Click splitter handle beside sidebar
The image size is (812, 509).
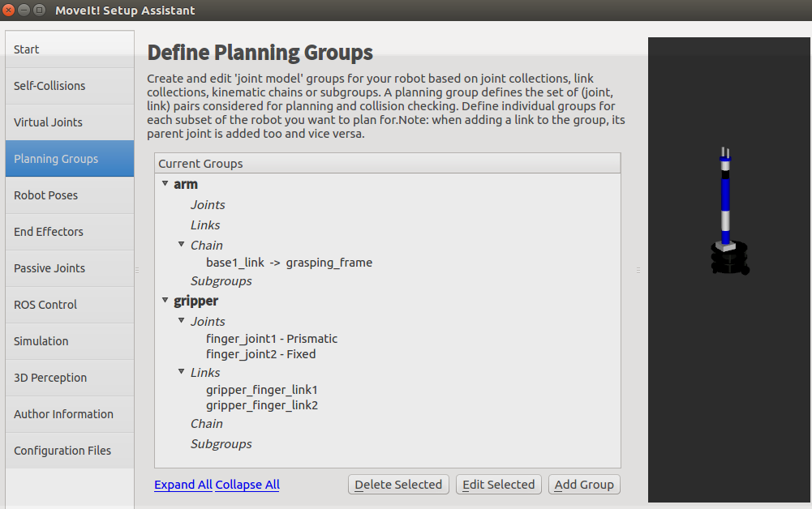coord(137,270)
